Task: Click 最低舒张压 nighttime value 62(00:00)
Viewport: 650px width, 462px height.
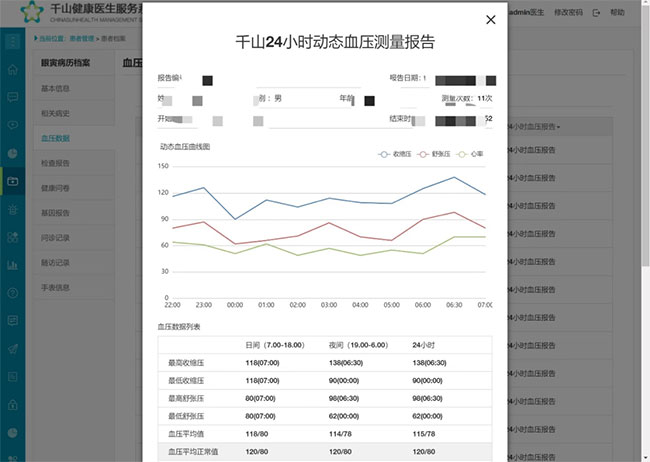Action: 344,416
